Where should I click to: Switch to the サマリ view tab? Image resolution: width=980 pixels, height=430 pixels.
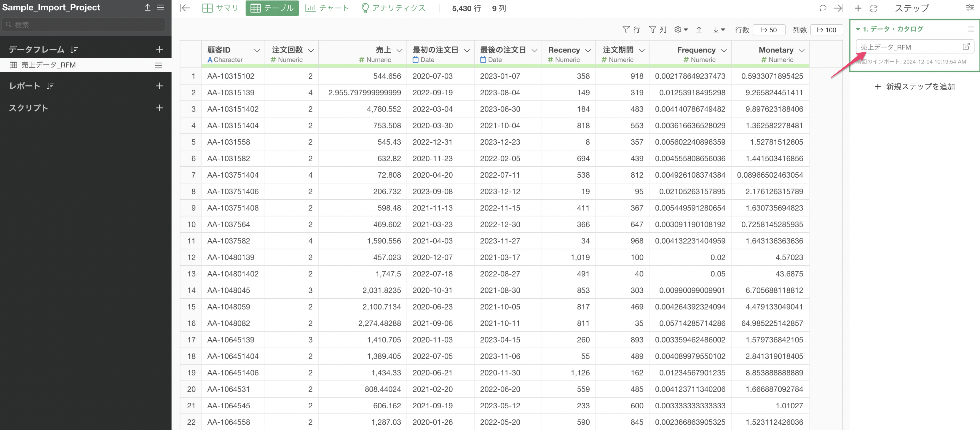(220, 8)
